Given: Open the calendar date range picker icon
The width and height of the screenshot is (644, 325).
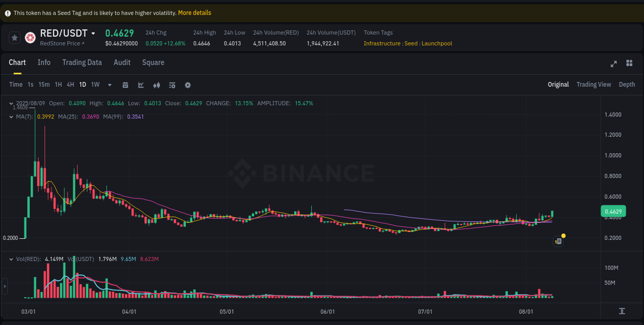Looking at the screenshot, I should point(125,85).
